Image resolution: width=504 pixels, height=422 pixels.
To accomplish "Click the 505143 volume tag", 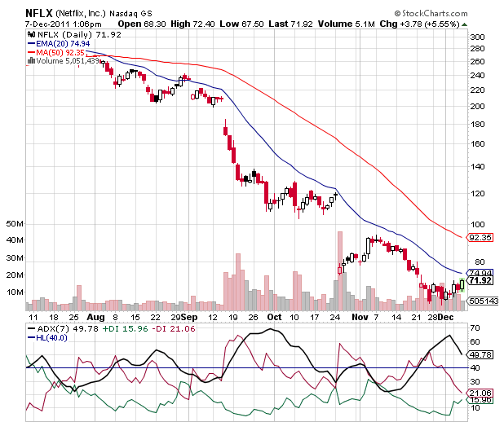I will 483,301.
